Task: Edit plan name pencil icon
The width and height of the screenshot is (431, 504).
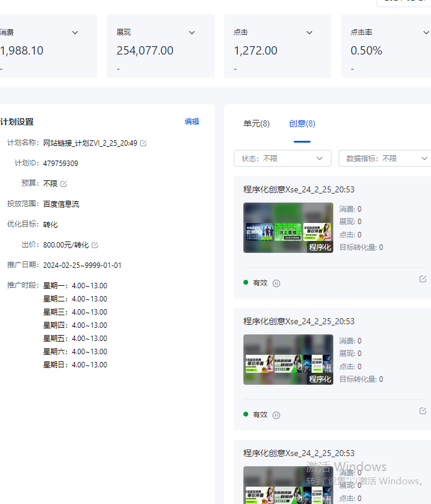Action: click(x=143, y=143)
